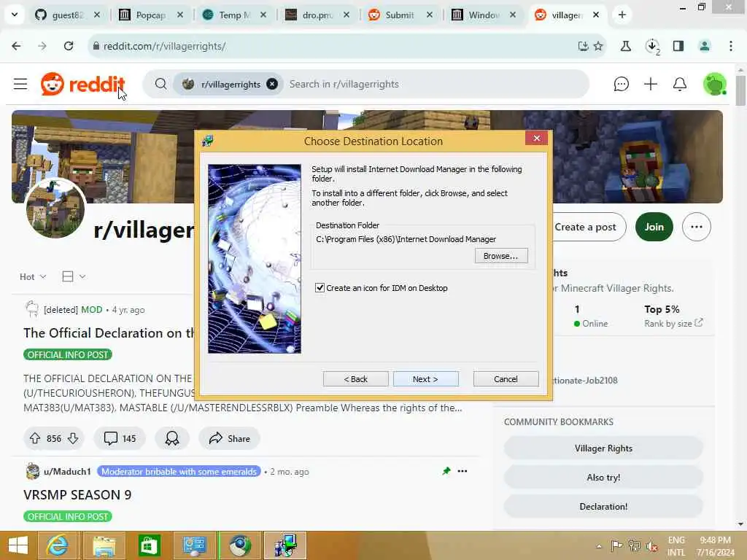Downvote the post with 856 votes
This screenshot has height=560, width=747.
tap(73, 438)
